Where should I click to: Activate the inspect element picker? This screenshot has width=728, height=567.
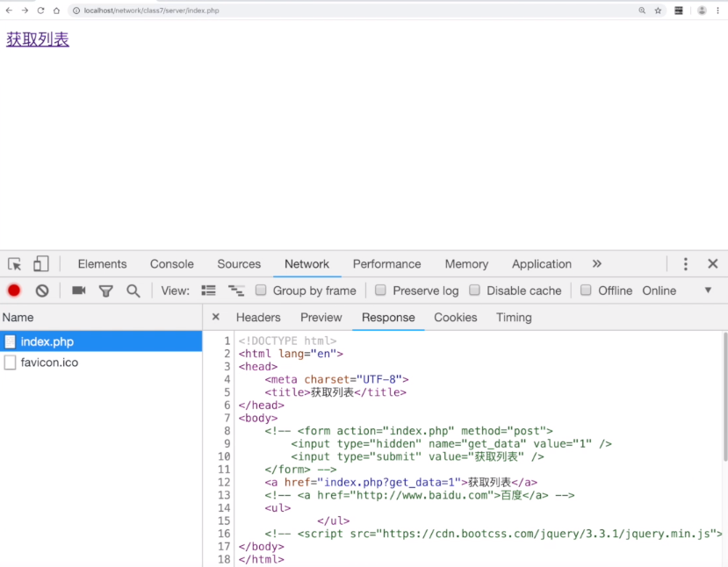14,264
